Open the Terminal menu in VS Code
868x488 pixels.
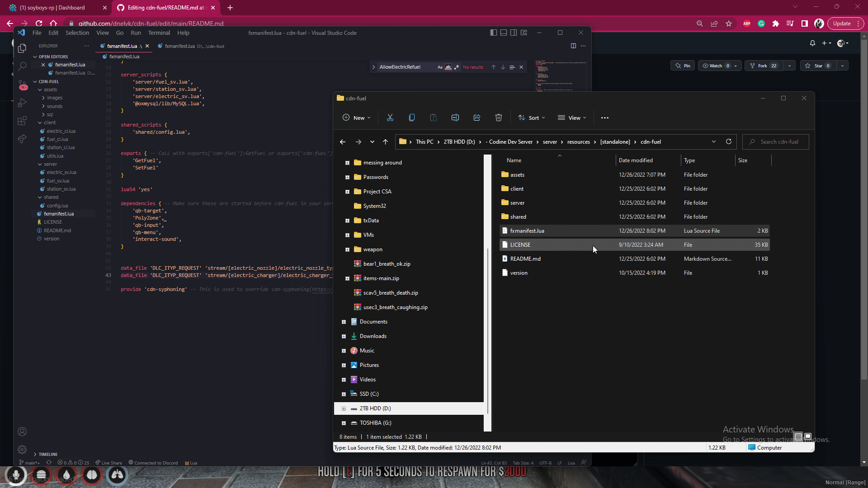[x=159, y=33]
